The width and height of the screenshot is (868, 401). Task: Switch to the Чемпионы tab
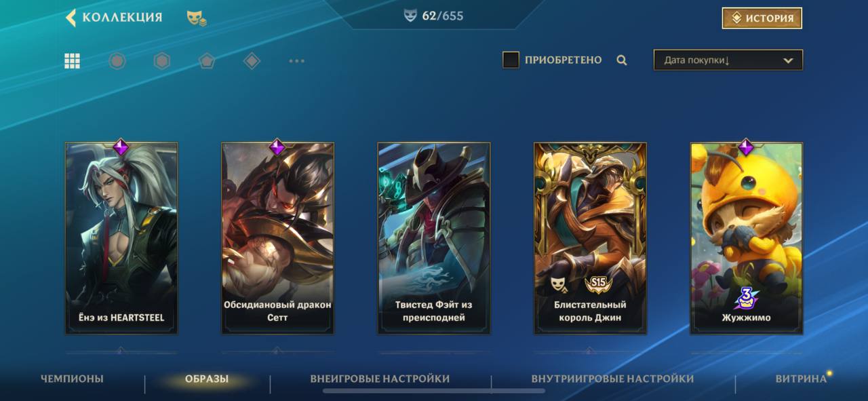[x=72, y=379]
